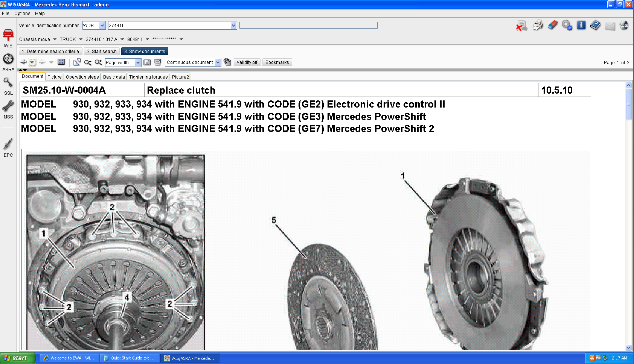Viewport: 634px width, 364px height.
Task: Switch to the Picture2 tab
Action: (180, 77)
